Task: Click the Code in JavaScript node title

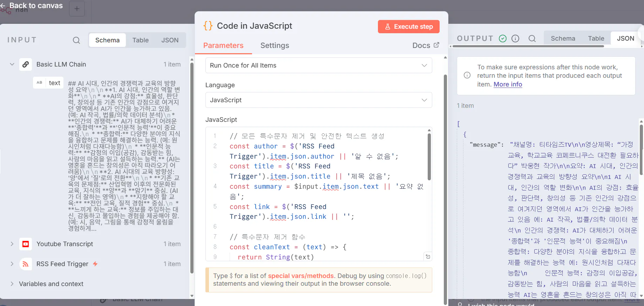Action: [255, 26]
